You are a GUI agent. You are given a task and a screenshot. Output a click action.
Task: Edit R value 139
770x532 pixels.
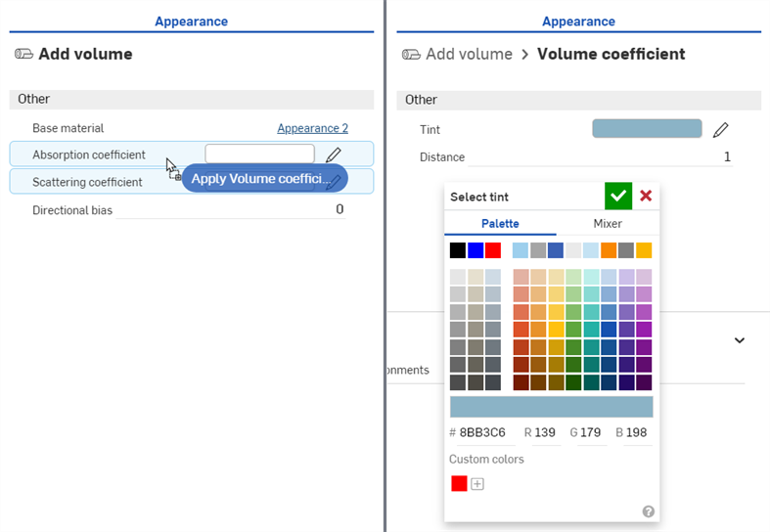click(545, 432)
